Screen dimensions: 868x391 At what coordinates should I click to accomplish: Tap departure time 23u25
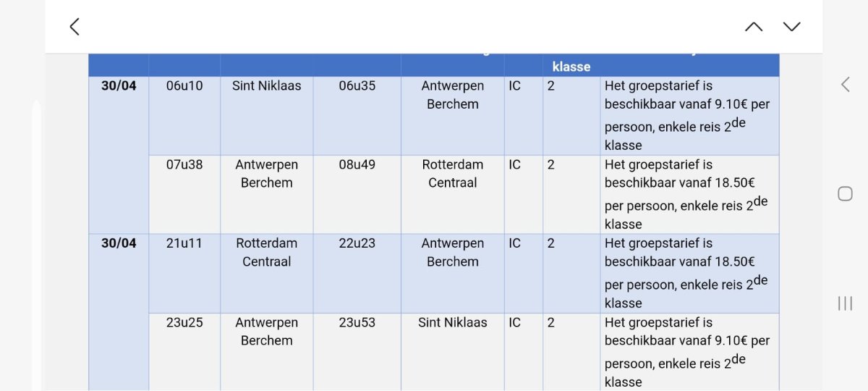(184, 323)
